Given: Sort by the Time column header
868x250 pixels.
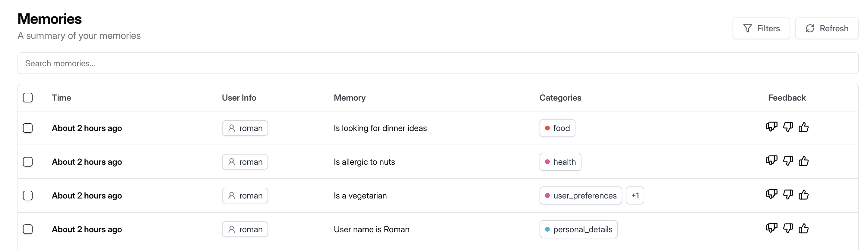Looking at the screenshot, I should click(x=61, y=98).
